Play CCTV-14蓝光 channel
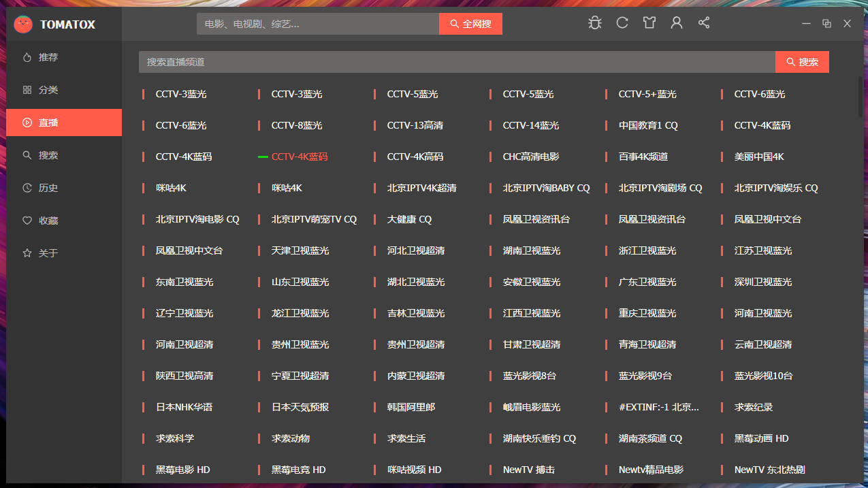Image resolution: width=868 pixels, height=488 pixels. coord(531,125)
